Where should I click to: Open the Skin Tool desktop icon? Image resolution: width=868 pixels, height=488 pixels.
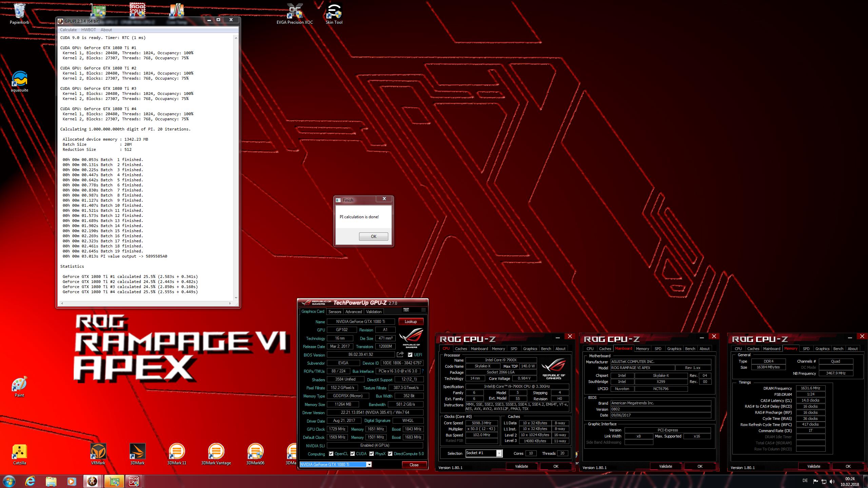click(334, 14)
